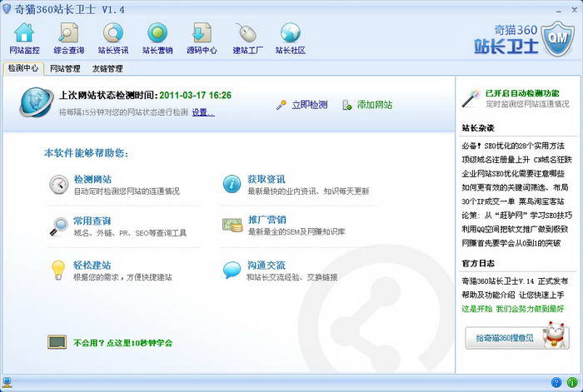Switch to the 友链管理 tab
The width and height of the screenshot is (583, 392).
click(107, 68)
